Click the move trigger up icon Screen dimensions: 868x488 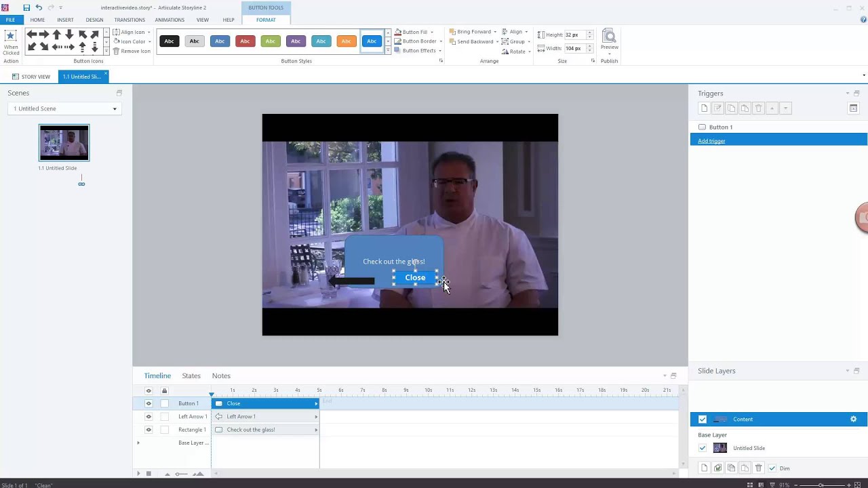pos(772,108)
